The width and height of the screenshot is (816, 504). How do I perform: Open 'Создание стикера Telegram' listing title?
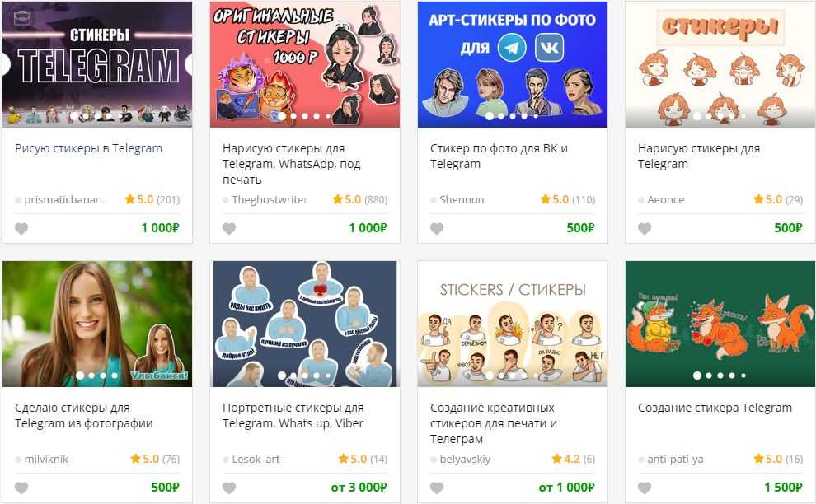click(715, 408)
